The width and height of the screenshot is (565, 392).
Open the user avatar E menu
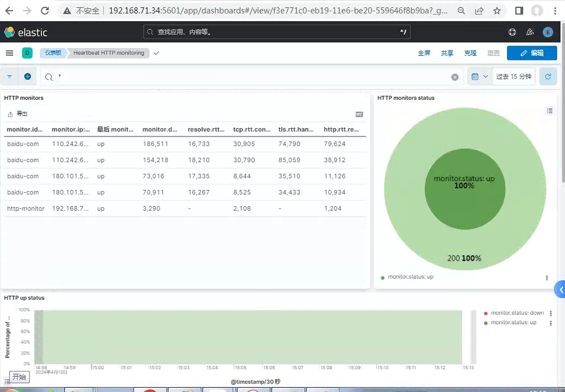tap(548, 32)
